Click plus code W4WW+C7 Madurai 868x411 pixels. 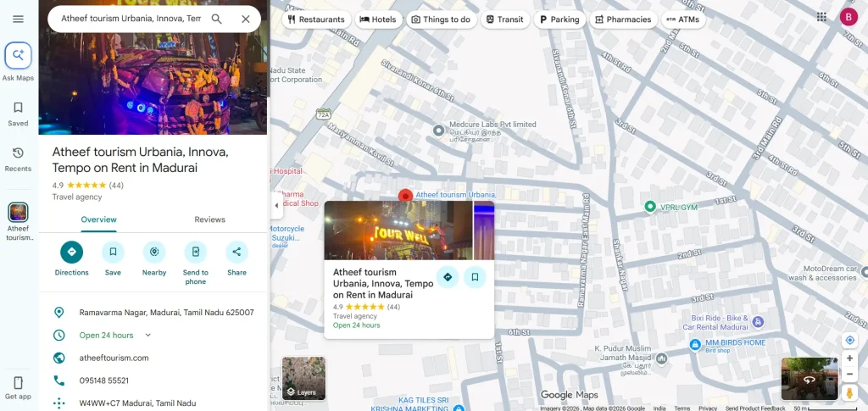coord(137,403)
